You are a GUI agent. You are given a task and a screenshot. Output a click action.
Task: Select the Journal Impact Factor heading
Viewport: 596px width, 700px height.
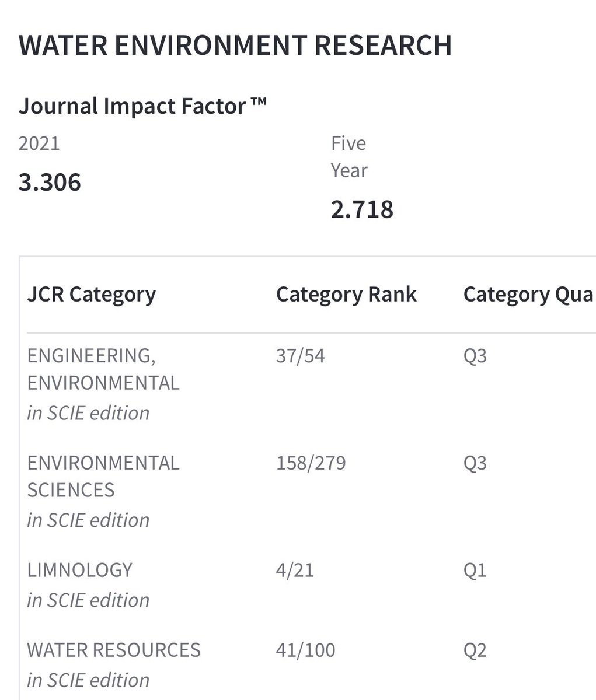[143, 106]
